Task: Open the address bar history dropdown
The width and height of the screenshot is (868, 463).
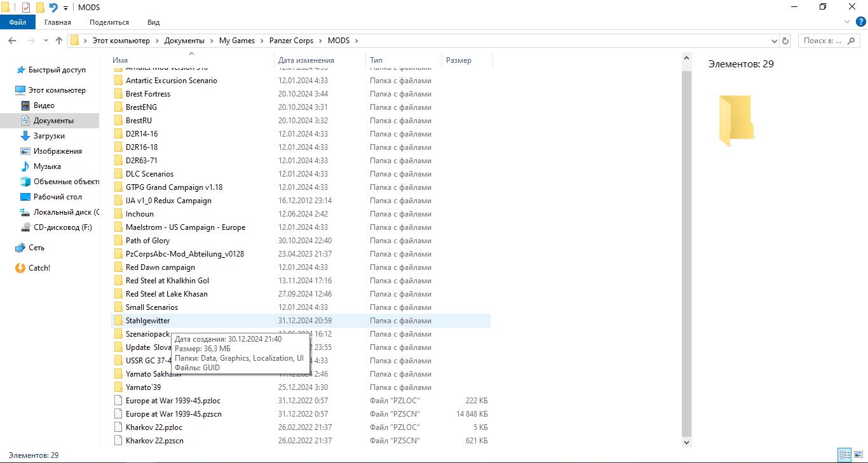Action: click(774, 41)
